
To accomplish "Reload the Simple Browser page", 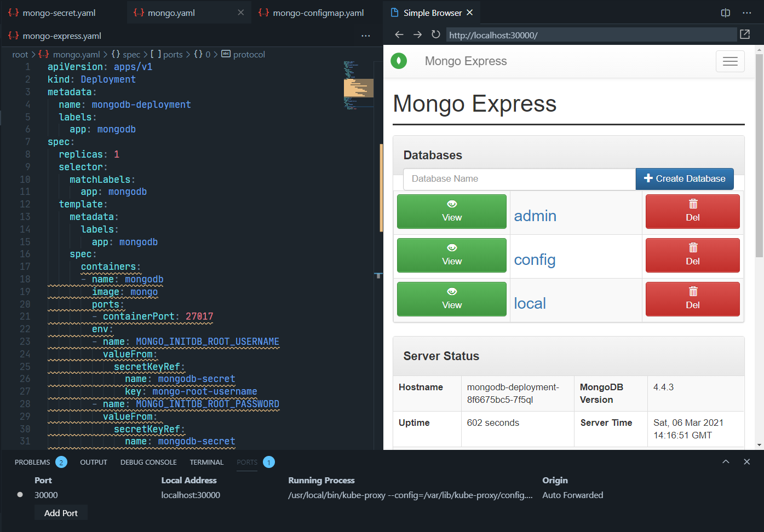I will click(436, 34).
